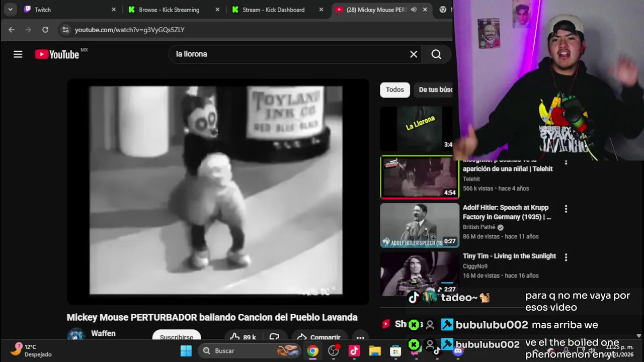
Task: Select the 'Todos' filter chip
Action: pos(395,89)
